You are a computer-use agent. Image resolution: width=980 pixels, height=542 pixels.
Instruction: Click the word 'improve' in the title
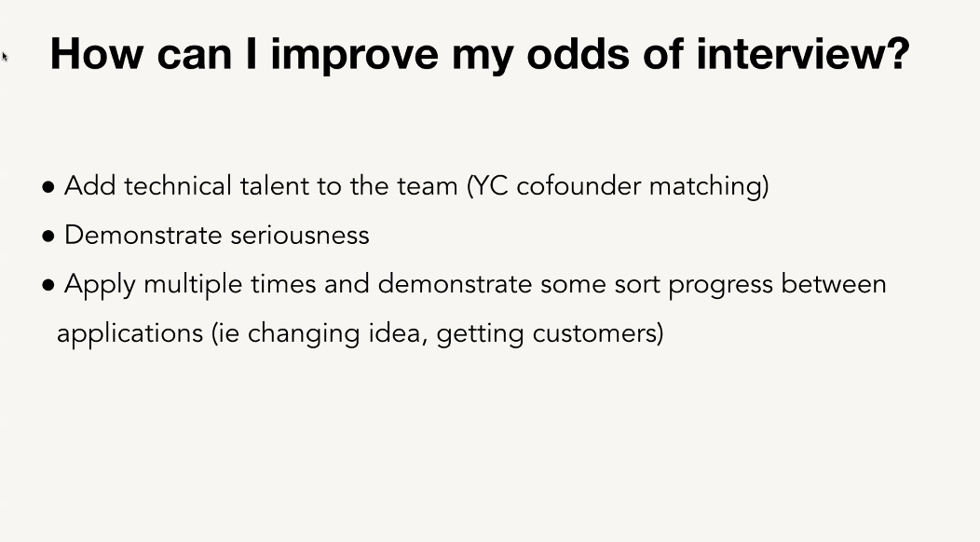(x=354, y=54)
